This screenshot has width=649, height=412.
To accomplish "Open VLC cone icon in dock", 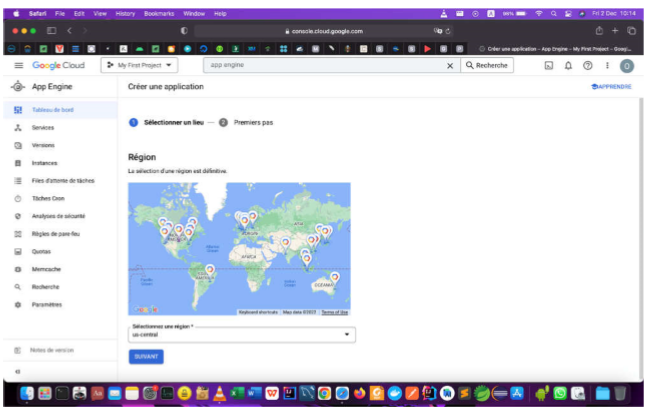I will pyautogui.click(x=219, y=393).
